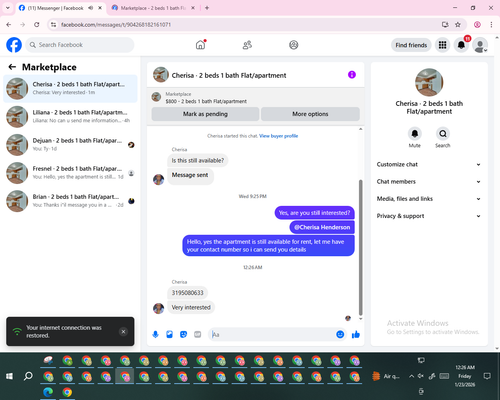
Task: Click the $800 listing banner thumbnail
Action: [x=156, y=97]
